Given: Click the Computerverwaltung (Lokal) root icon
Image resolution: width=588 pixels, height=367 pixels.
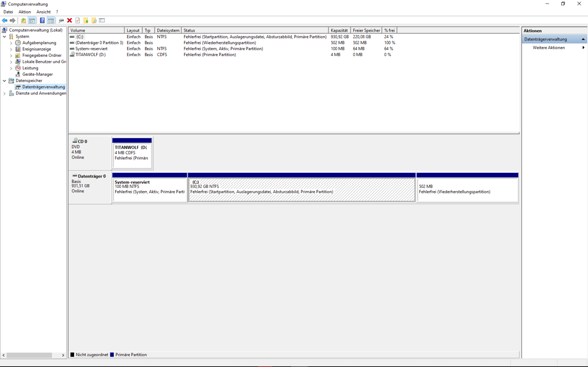Looking at the screenshot, I should (x=5, y=30).
